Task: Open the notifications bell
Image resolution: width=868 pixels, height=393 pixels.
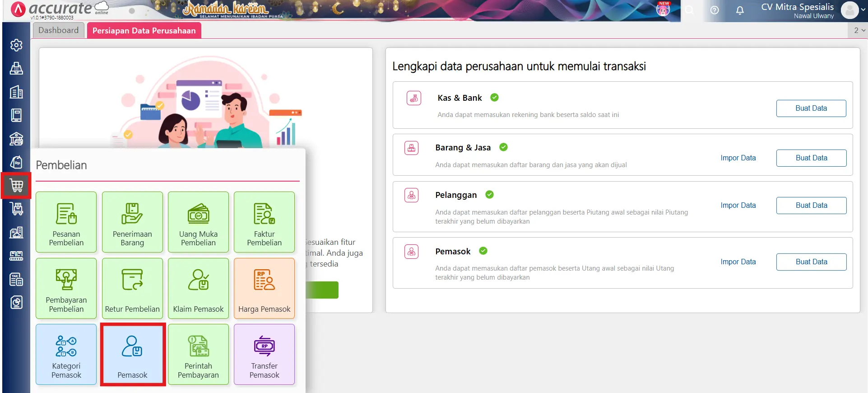Action: (x=740, y=10)
